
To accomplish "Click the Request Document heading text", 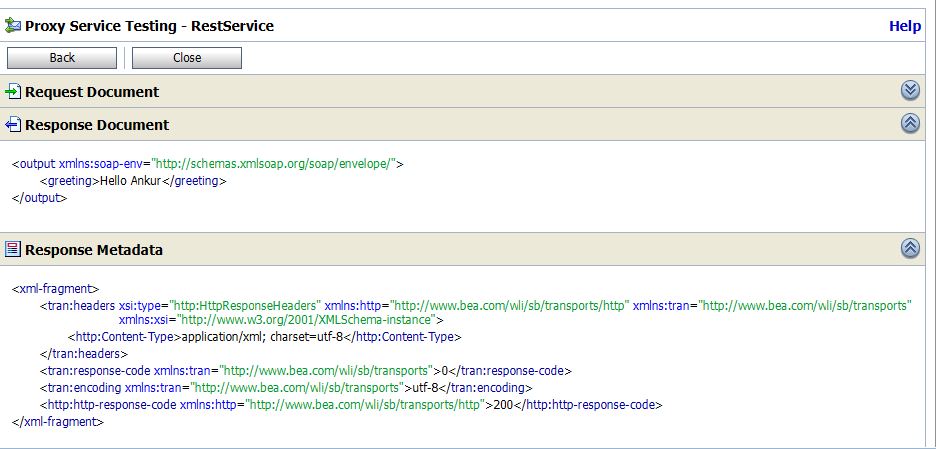I will click(x=92, y=92).
